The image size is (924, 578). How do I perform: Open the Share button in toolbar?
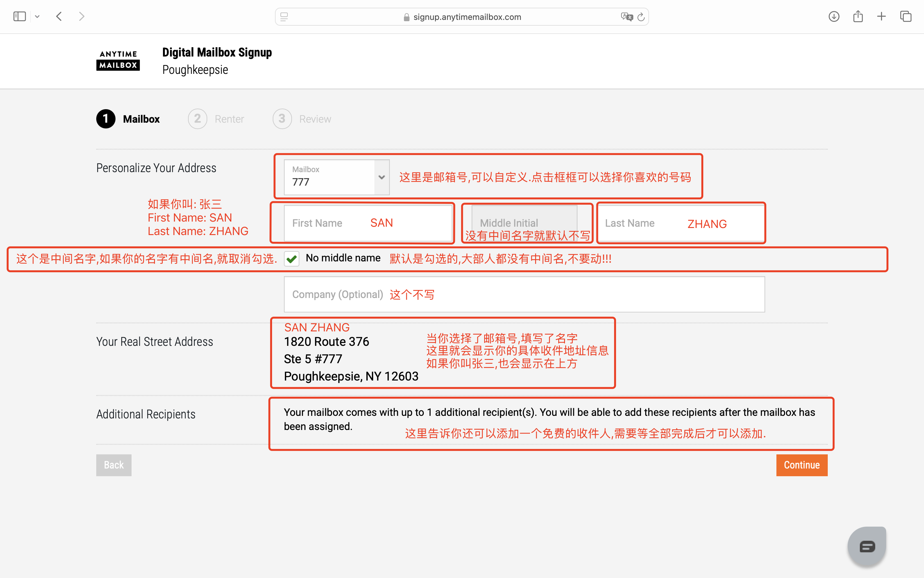point(858,16)
